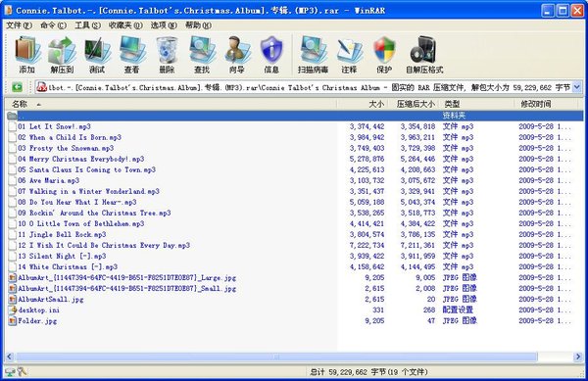The height and width of the screenshot is (381, 588).
Task: Sort by 大小 column header
Action: click(x=363, y=104)
